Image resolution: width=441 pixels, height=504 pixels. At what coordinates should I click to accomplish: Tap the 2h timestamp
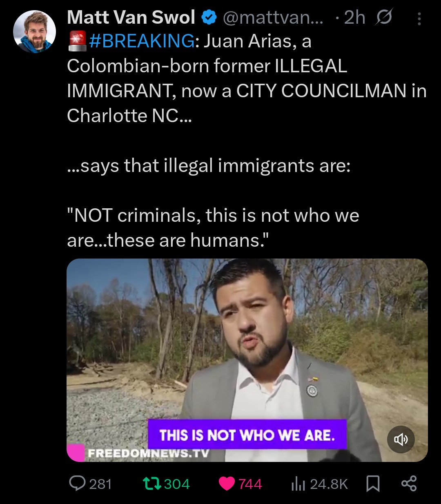[x=354, y=18]
